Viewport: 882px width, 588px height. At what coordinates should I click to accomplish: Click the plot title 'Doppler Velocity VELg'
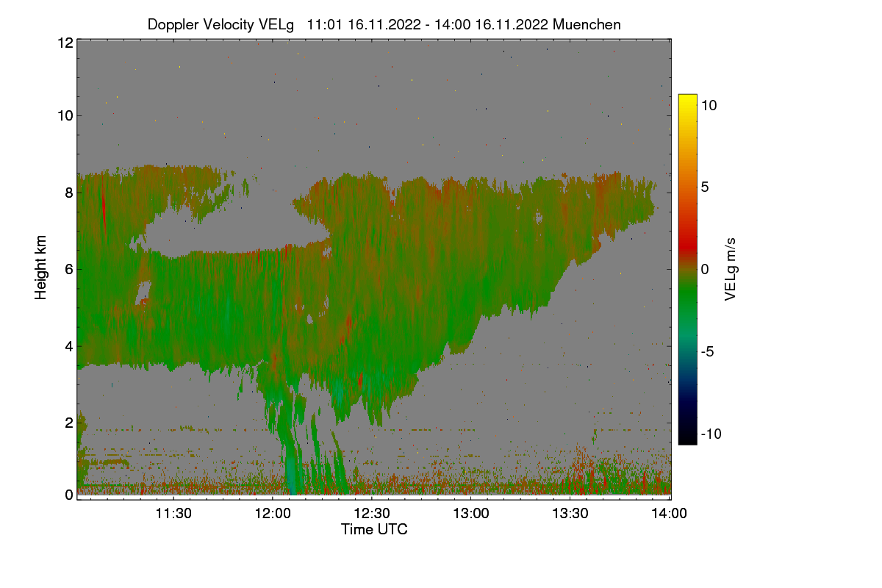coord(221,24)
